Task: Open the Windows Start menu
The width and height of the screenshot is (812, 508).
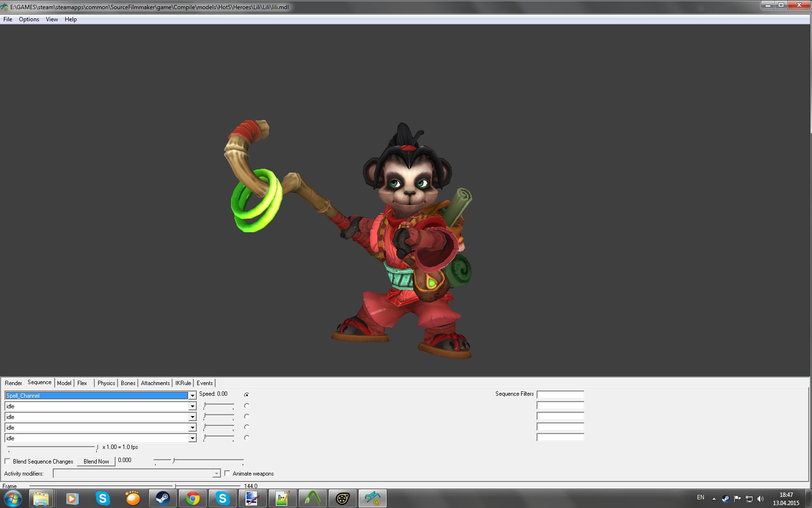Action: (13, 498)
